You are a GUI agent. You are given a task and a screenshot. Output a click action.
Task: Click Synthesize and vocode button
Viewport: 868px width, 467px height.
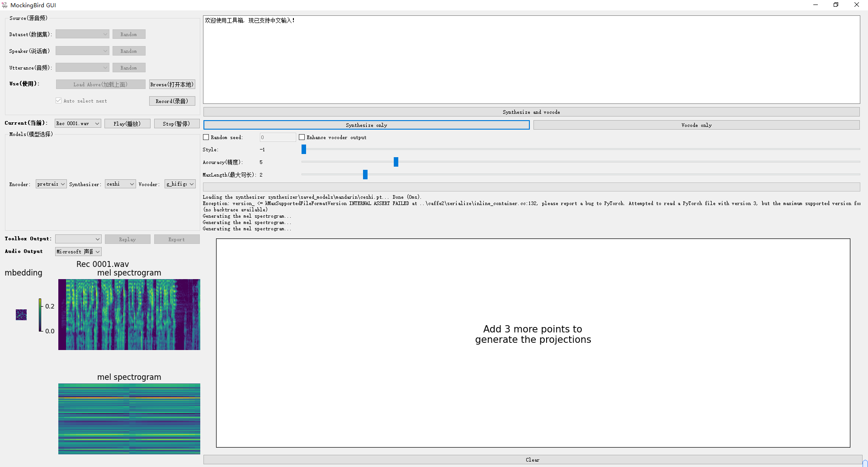(532, 112)
